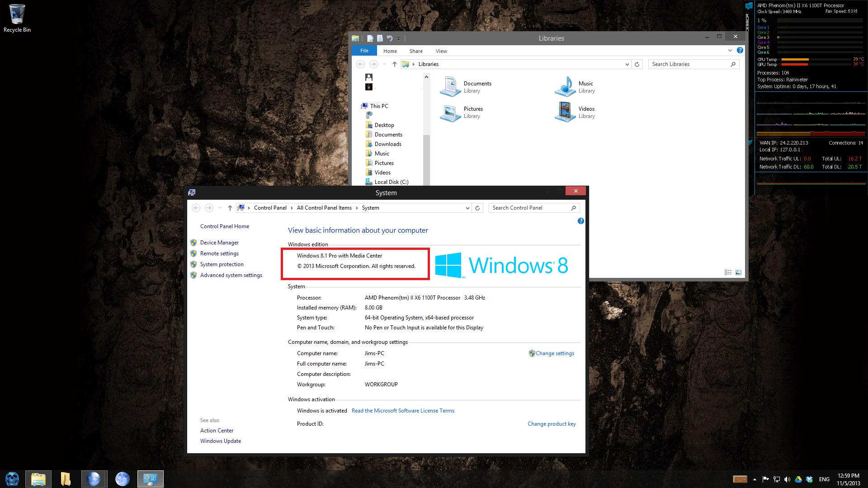Open Device Manager
Screen dimensions: 868x488
pos(219,243)
